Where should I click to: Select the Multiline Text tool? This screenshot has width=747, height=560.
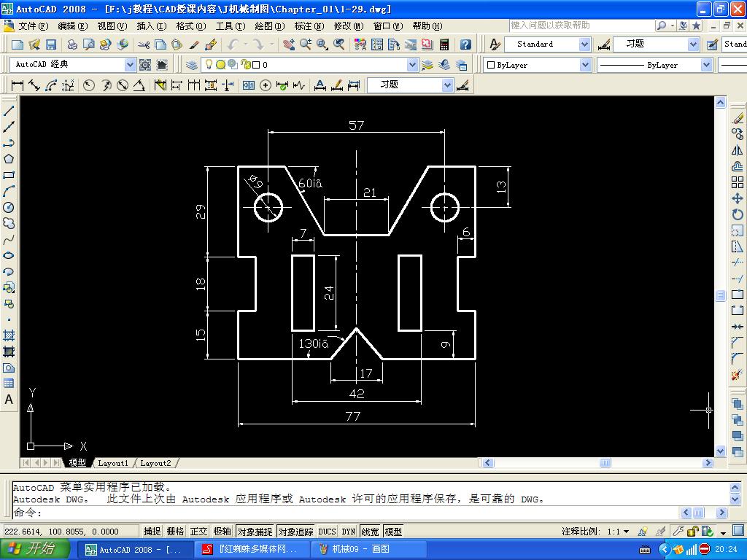[9, 400]
